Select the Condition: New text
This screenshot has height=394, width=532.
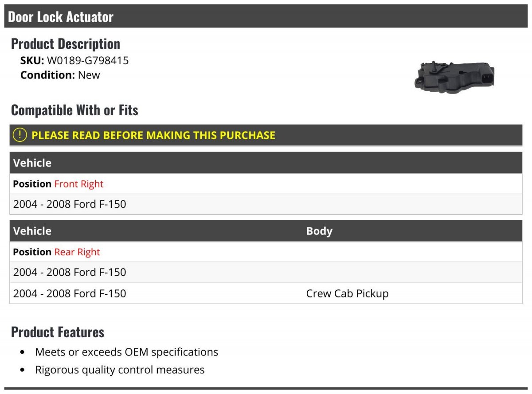point(60,75)
